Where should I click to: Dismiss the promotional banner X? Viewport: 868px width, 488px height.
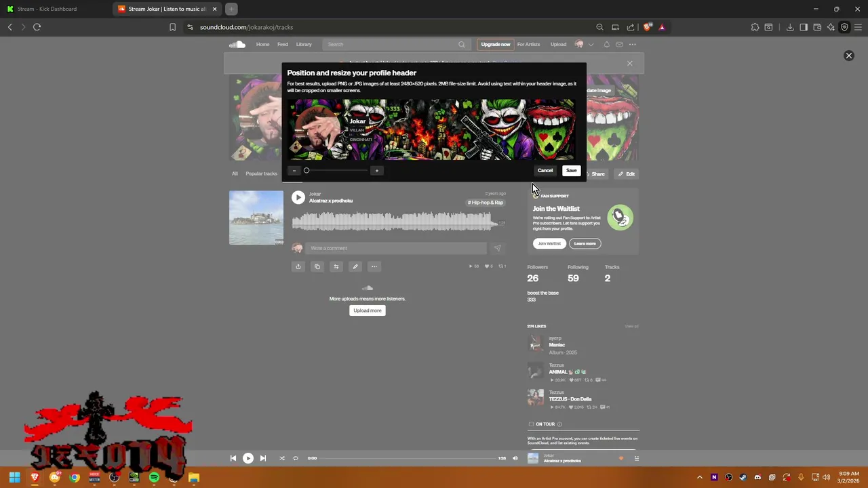[629, 64]
